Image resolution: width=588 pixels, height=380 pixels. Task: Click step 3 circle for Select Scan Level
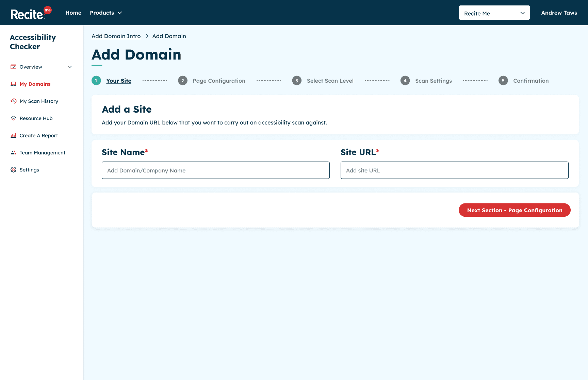[x=297, y=81]
